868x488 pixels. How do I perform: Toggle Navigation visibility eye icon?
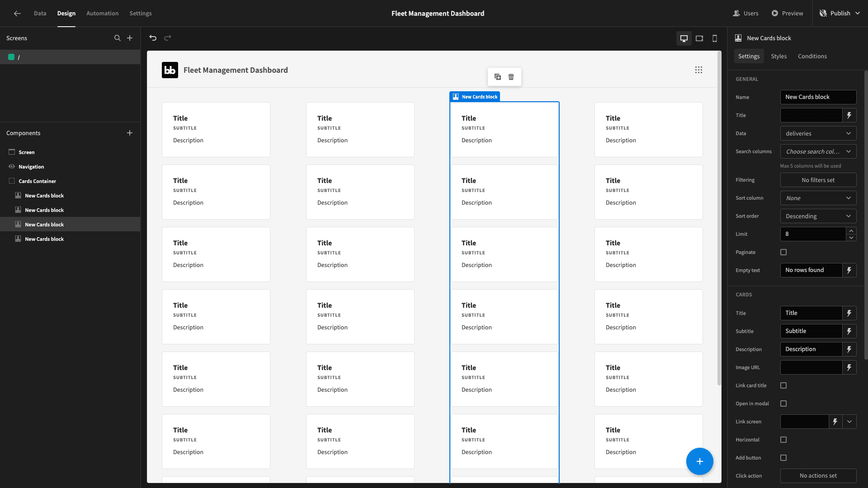tap(12, 167)
